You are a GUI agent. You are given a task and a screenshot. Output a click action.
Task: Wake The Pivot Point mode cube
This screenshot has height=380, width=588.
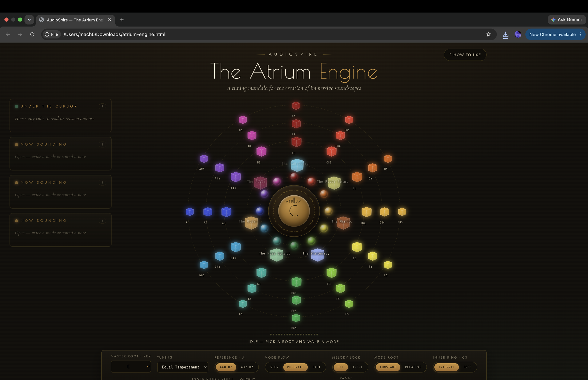334,183
